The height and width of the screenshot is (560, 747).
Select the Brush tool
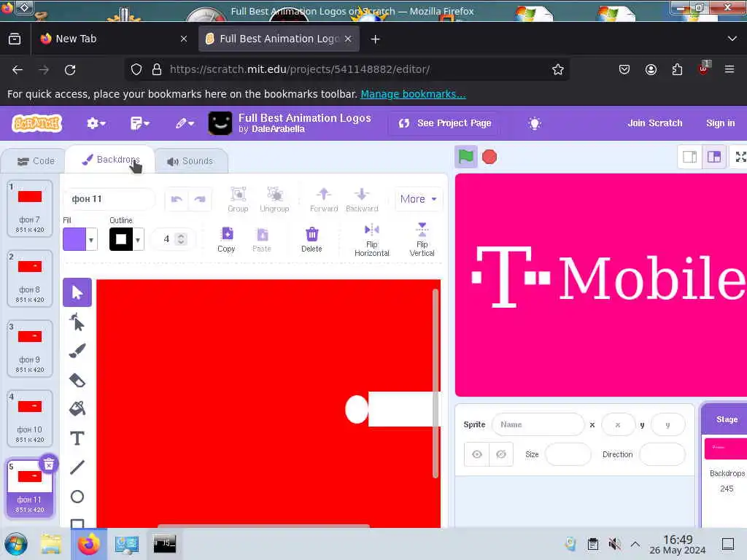click(77, 351)
